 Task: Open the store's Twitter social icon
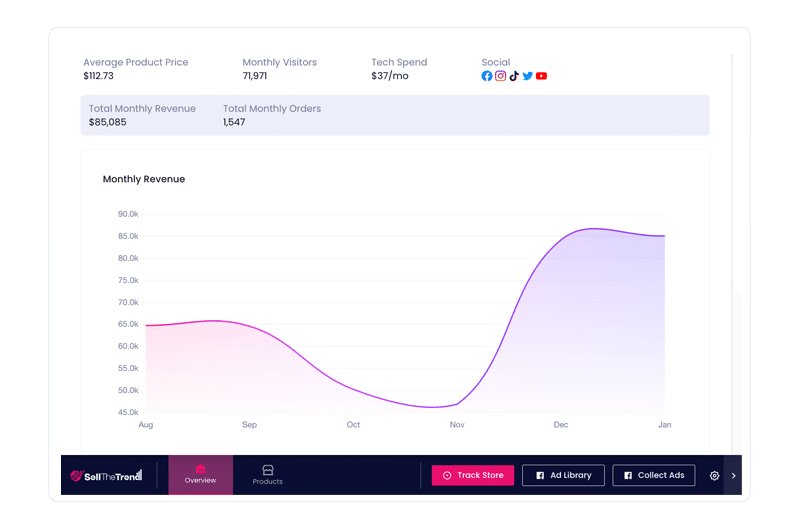(528, 76)
